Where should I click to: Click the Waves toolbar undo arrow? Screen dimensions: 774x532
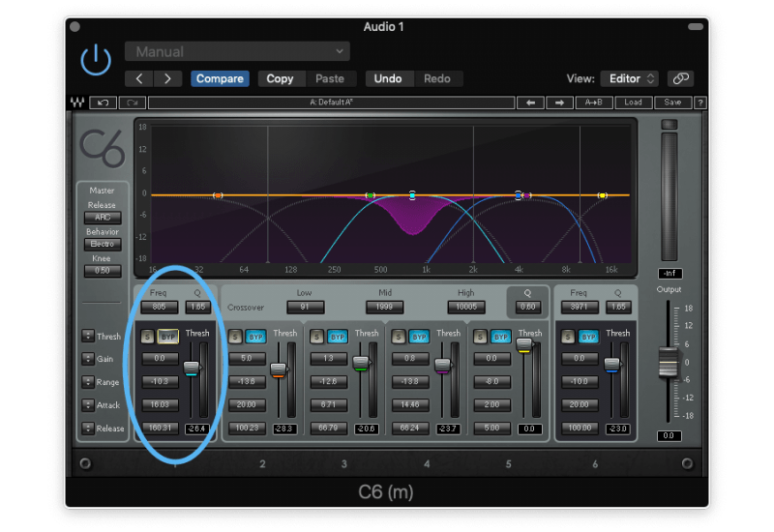click(x=104, y=103)
